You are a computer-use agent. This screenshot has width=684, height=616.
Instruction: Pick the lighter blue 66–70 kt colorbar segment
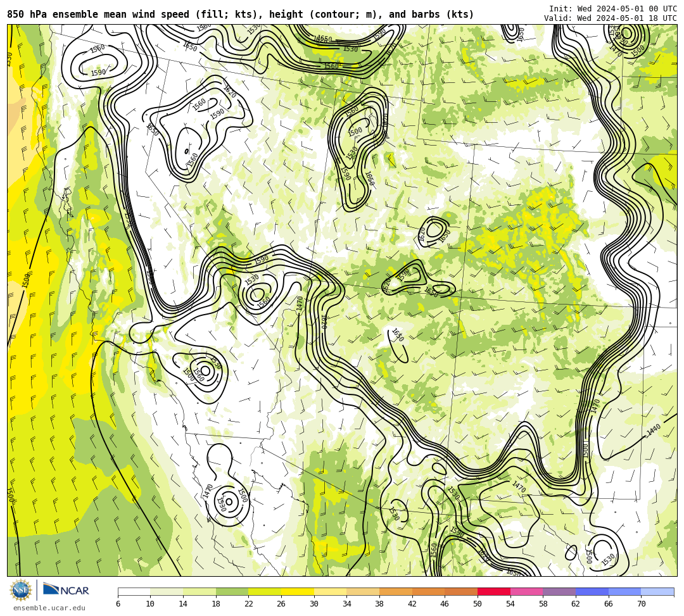click(624, 591)
